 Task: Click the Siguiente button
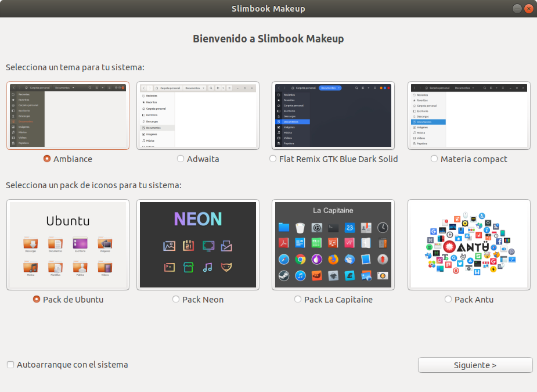pyautogui.click(x=475, y=365)
